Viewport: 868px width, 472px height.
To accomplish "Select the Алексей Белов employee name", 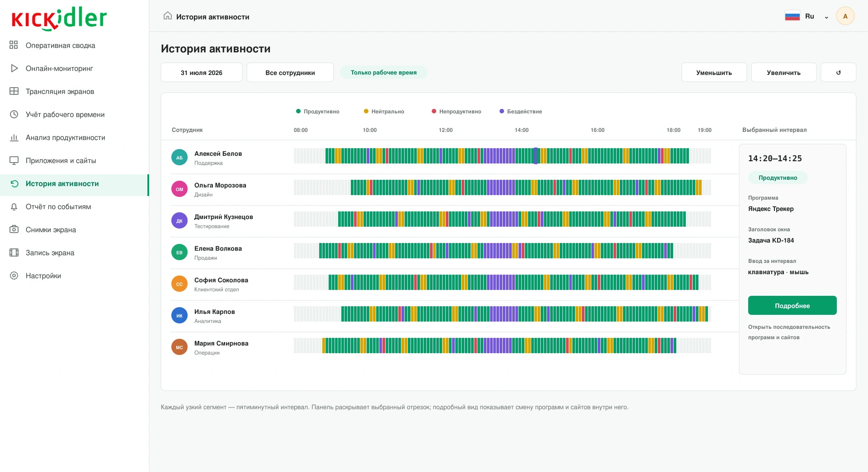I will tap(218, 154).
